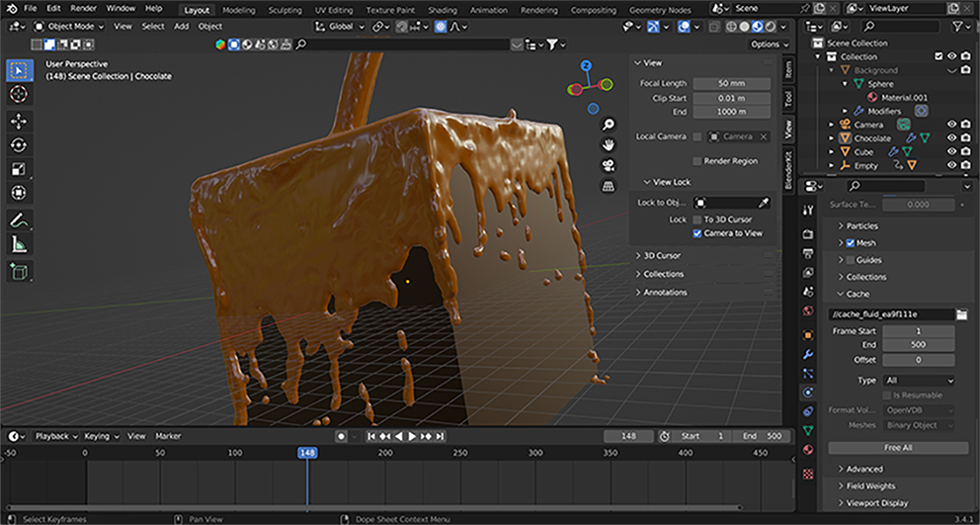Image resolution: width=980 pixels, height=525 pixels.
Task: Expand the Field Weights section
Action: pos(870,486)
